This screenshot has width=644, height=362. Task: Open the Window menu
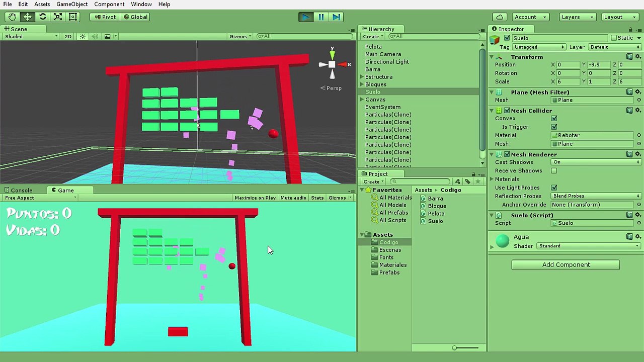141,4
